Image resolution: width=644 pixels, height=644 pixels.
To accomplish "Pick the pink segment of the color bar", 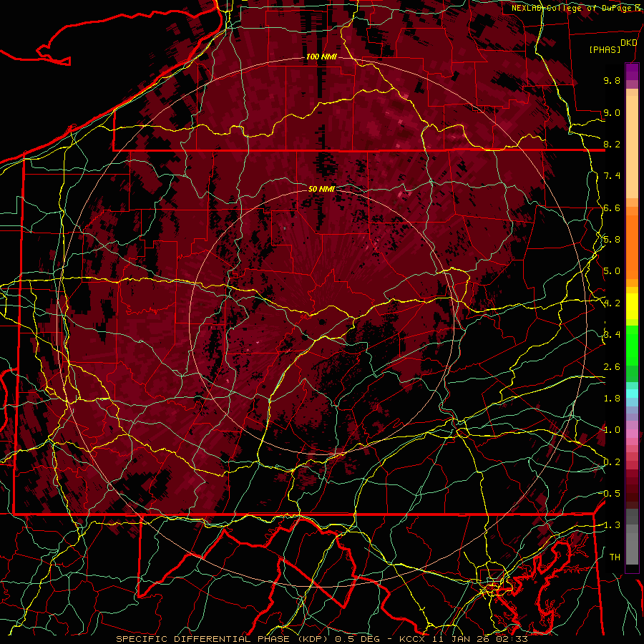I will tap(632, 434).
